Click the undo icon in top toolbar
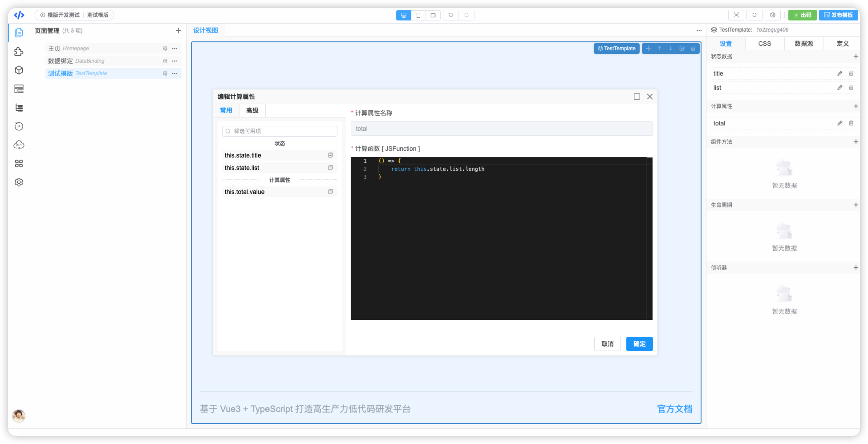Viewport: 868px width, 444px height. pos(451,15)
